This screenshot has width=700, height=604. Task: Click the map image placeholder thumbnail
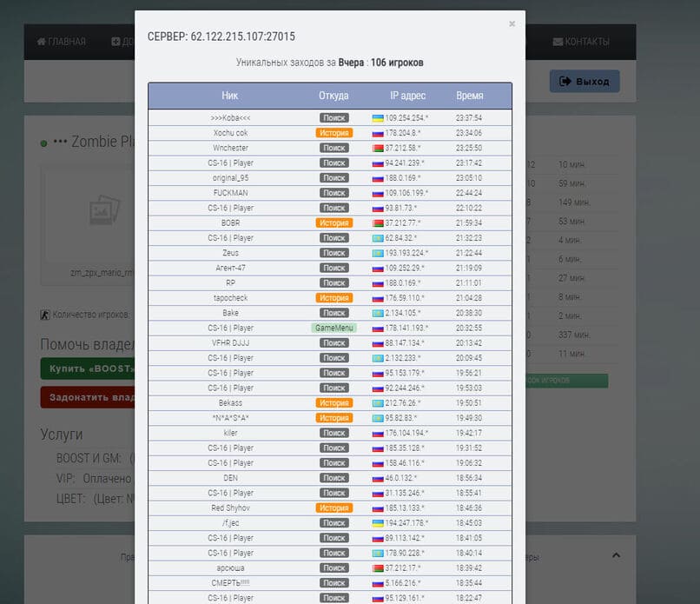[104, 209]
